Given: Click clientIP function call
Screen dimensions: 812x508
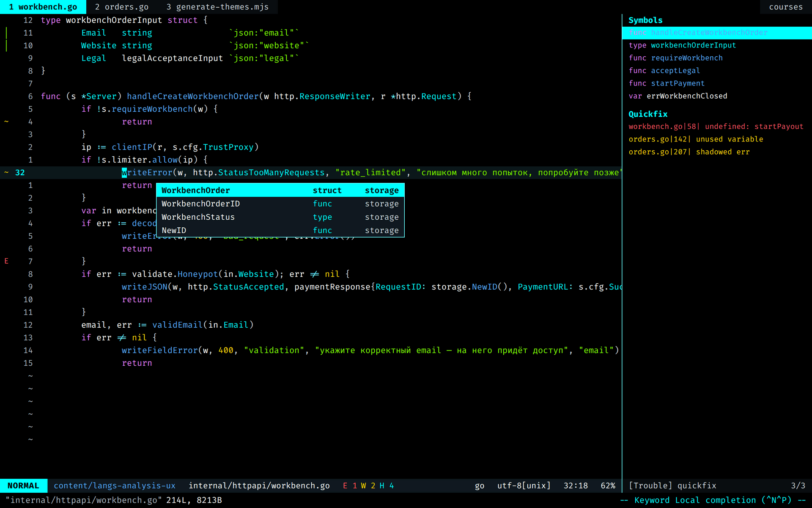Looking at the screenshot, I should pos(132,147).
